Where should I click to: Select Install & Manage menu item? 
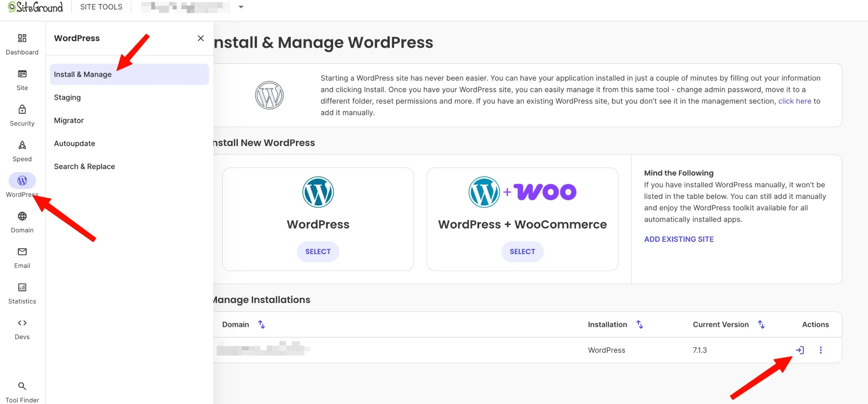point(129,74)
